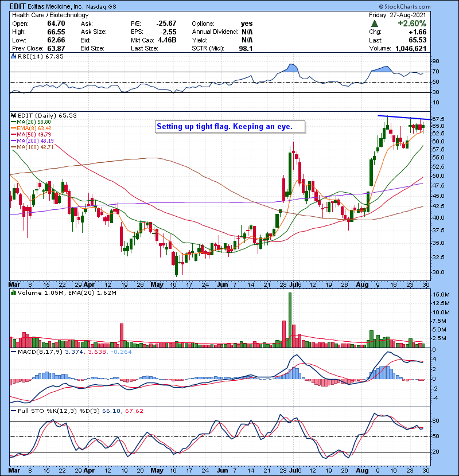Click the MA(20) 58.80 legend entry
The image size is (459, 476).
32,122
